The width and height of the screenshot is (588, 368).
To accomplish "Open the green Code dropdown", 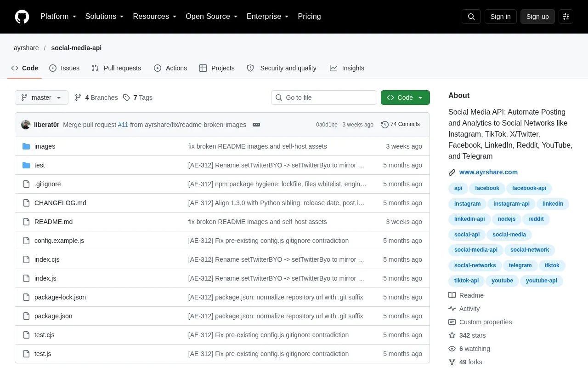I will pyautogui.click(x=405, y=98).
